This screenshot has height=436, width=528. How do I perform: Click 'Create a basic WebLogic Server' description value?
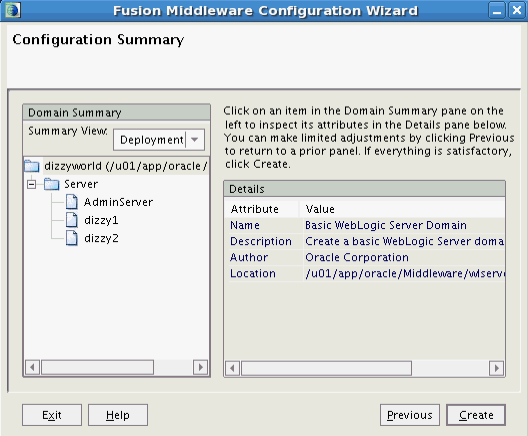click(404, 241)
